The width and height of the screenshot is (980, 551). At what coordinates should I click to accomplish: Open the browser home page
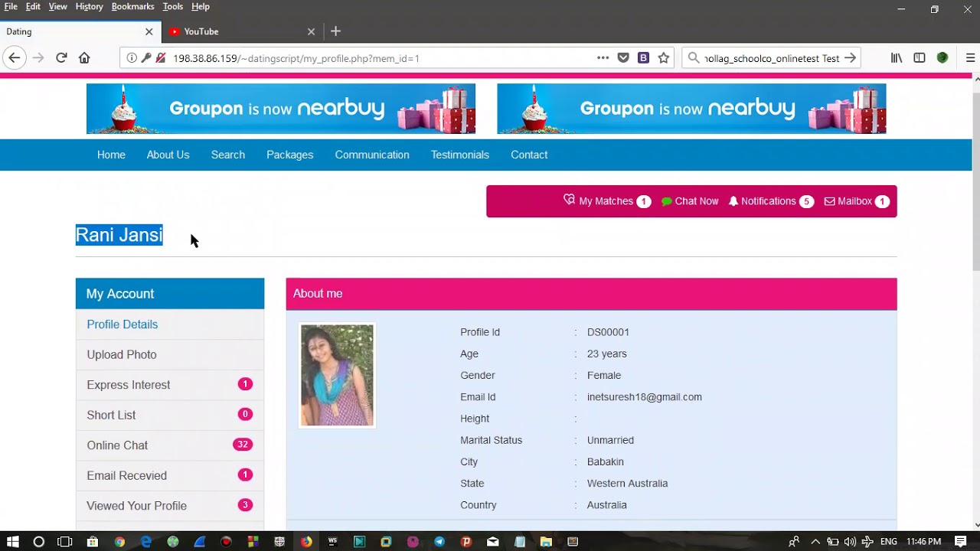point(84,58)
